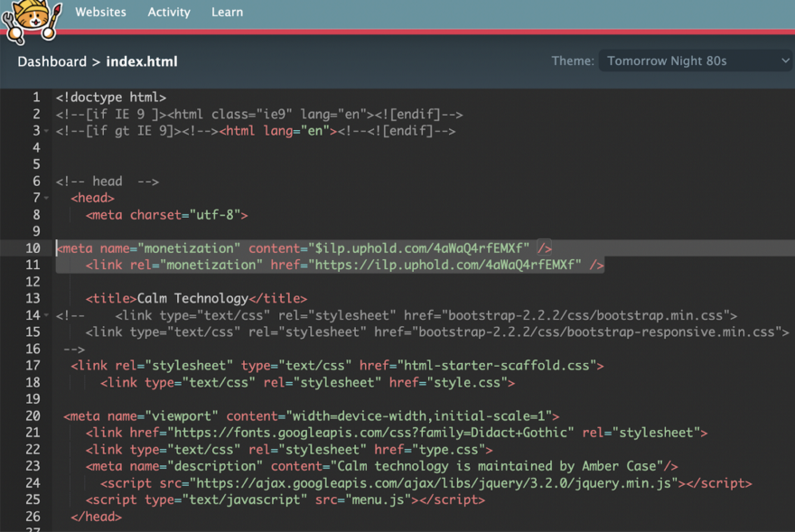Click the bootstrap.min.css commented line 14
The width and height of the screenshot is (795, 532).
[397, 315]
